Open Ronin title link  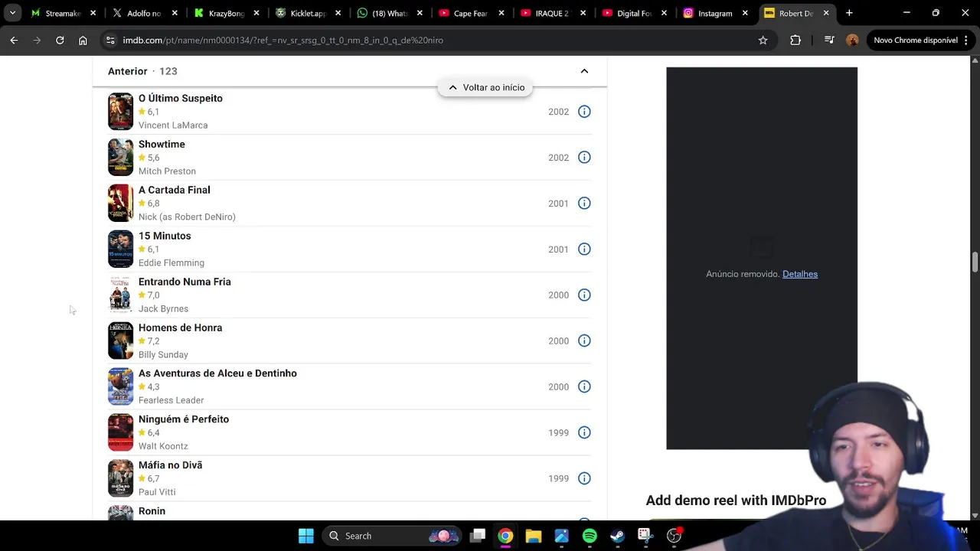click(x=152, y=511)
